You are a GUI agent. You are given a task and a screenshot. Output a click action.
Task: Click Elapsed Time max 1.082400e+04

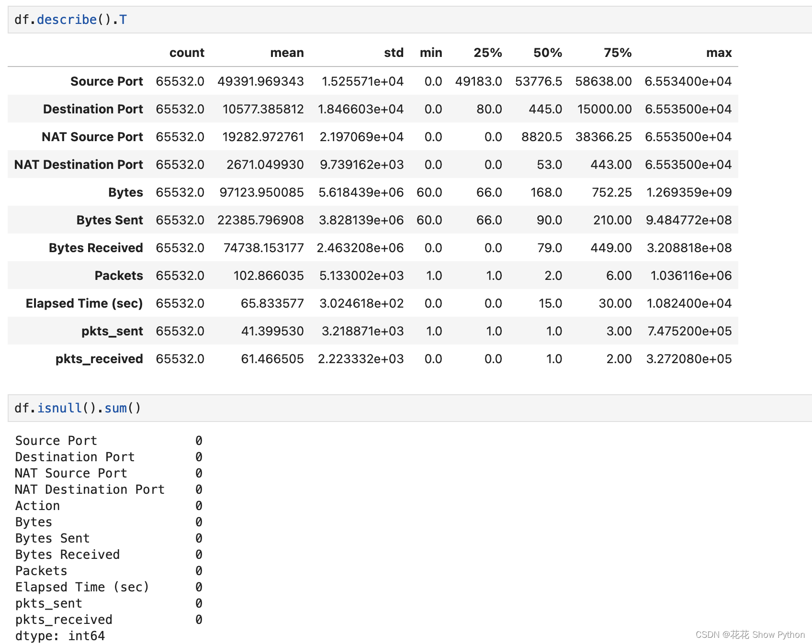point(689,303)
